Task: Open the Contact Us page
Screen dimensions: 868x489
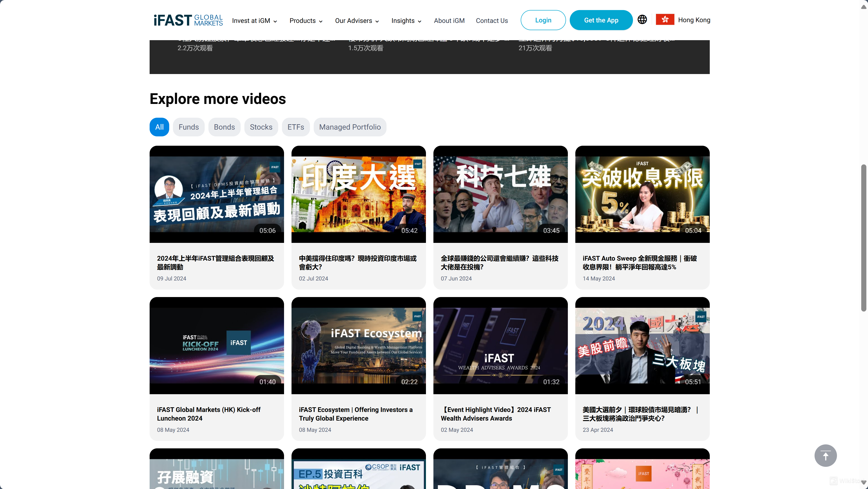Action: [x=492, y=21]
